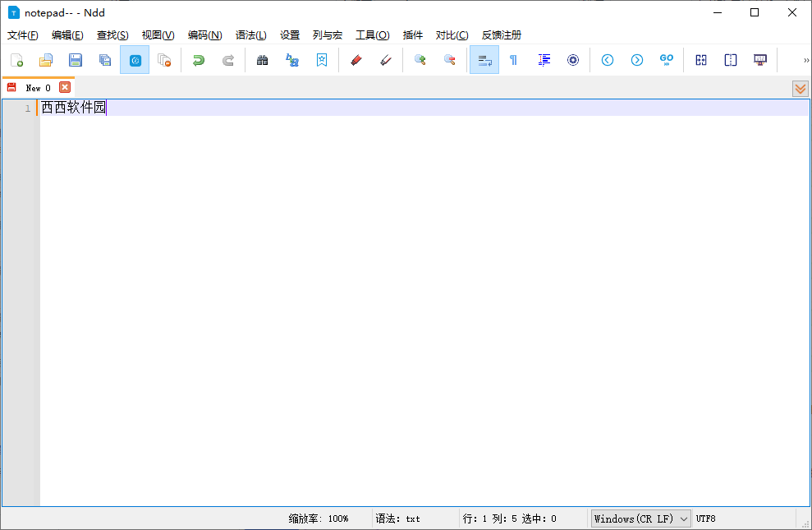Open the 查找(S) menu
This screenshot has height=530, width=812.
[x=112, y=35]
